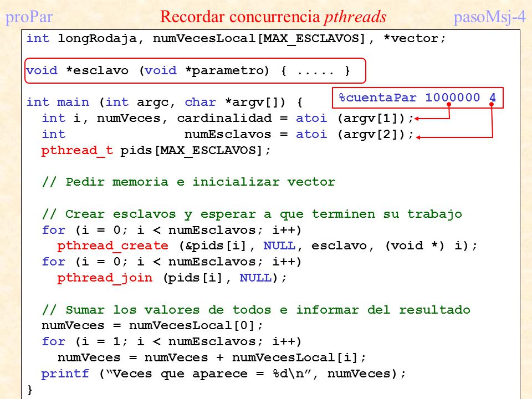Image resolution: width=532 pixels, height=399 pixels.
Task: Click the 'void *esclavo (void *parametro)' line
Action: coord(188,70)
